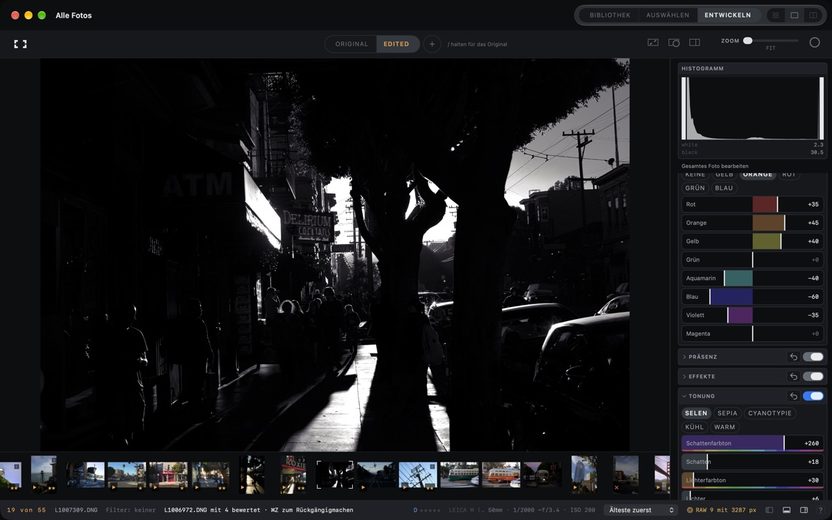Select the Sepia toning preset

(x=727, y=413)
